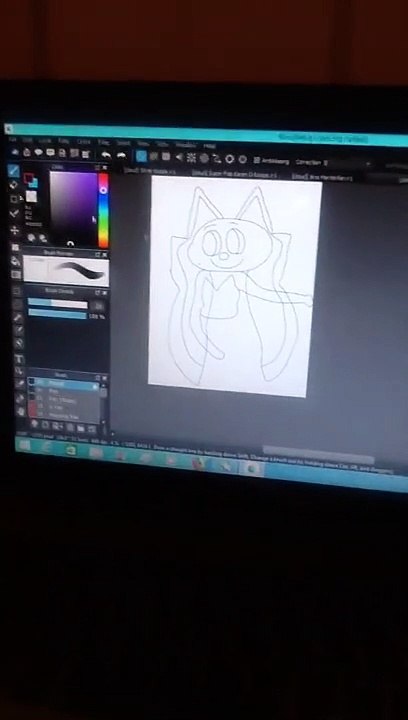Open the Edit menu
This screenshot has height=720, width=408.
point(28,140)
